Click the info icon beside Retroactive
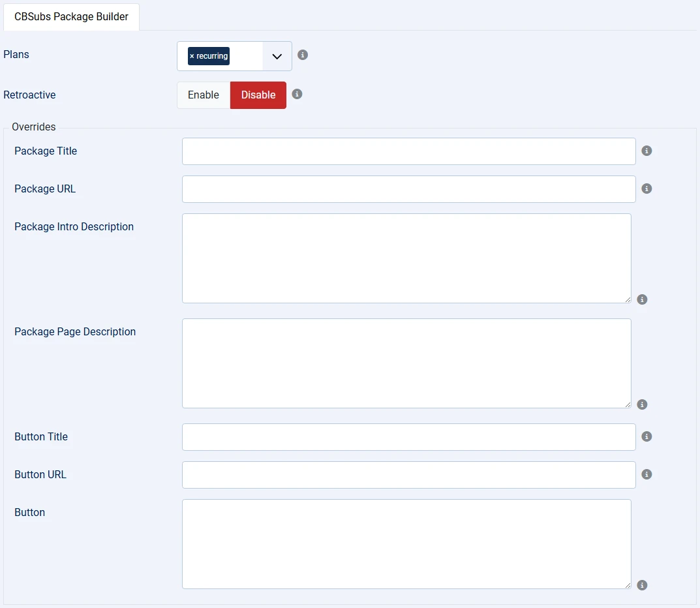The height and width of the screenshot is (608, 700). coord(297,94)
